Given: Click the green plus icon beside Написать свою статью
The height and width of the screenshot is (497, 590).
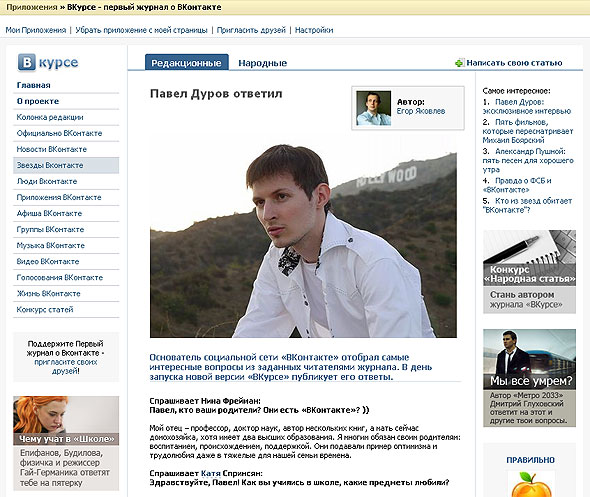Looking at the screenshot, I should [459, 63].
